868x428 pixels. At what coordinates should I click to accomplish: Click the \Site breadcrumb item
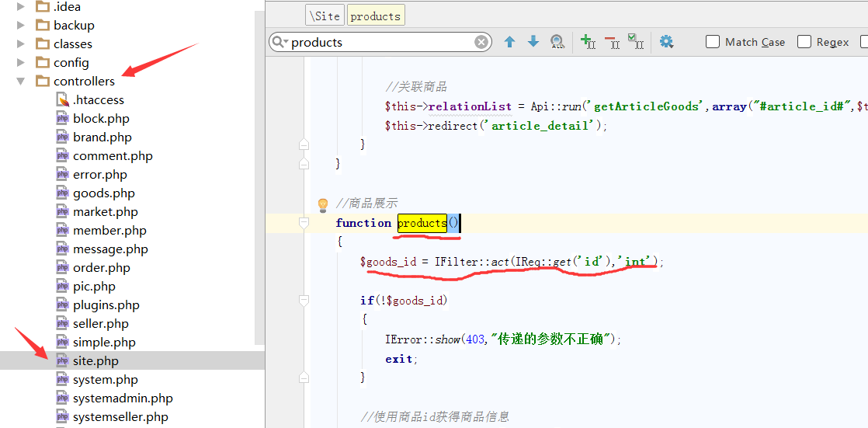[x=325, y=16]
